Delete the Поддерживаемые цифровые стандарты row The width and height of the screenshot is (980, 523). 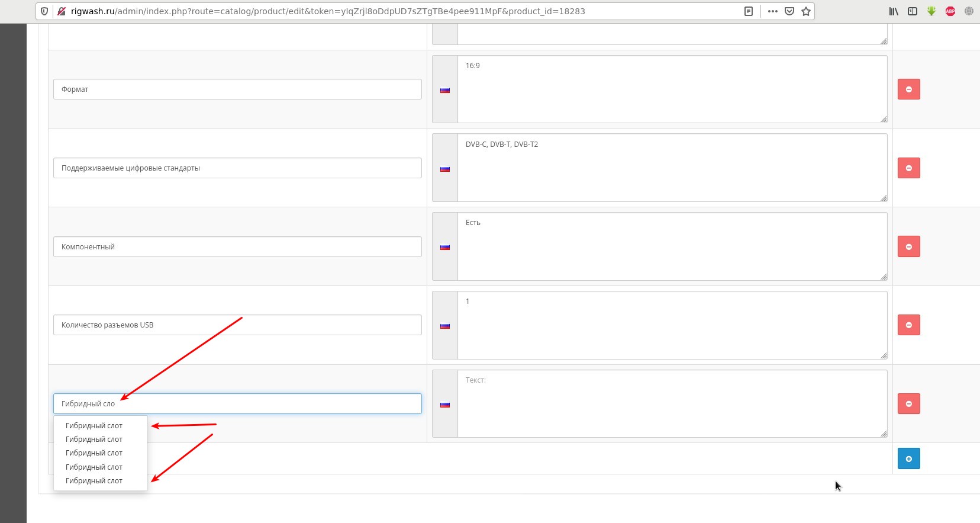pos(908,168)
